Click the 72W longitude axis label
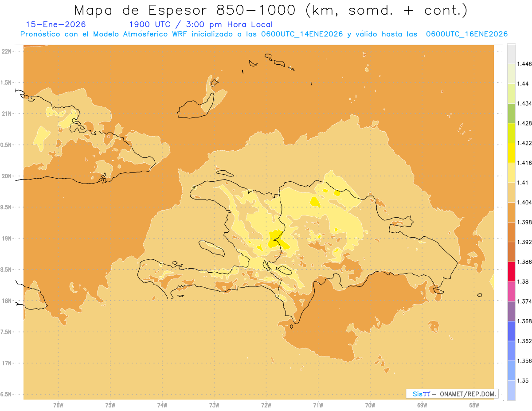The width and height of the screenshot is (532, 411). click(x=266, y=405)
